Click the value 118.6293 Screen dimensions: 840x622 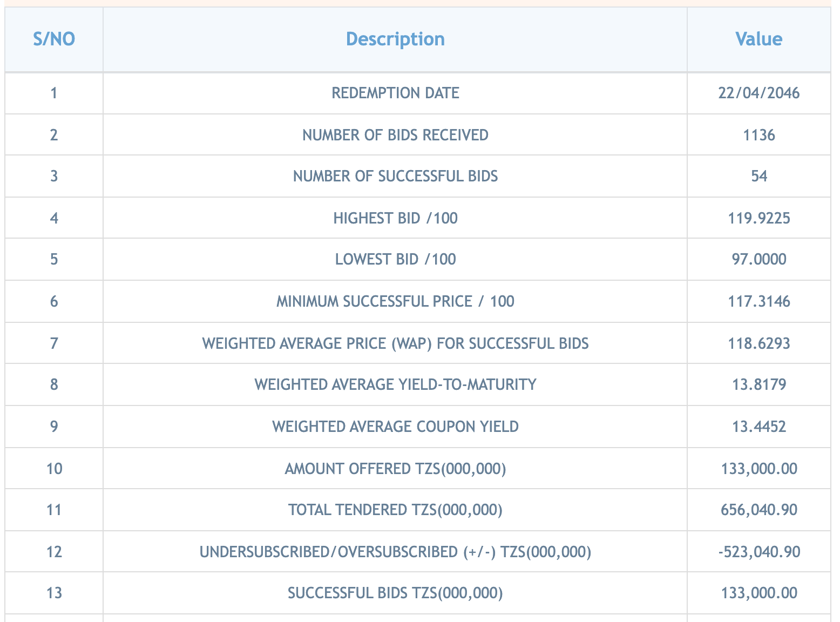pos(758,343)
